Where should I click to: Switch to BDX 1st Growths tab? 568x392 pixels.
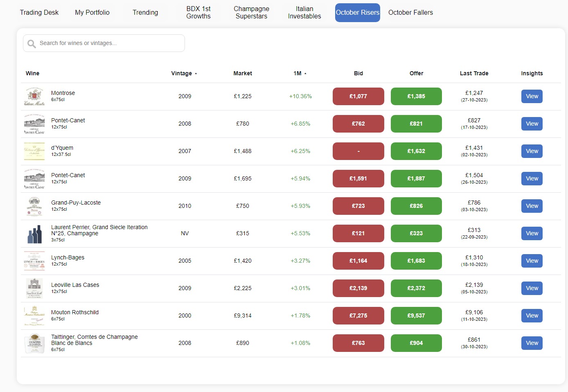[198, 13]
